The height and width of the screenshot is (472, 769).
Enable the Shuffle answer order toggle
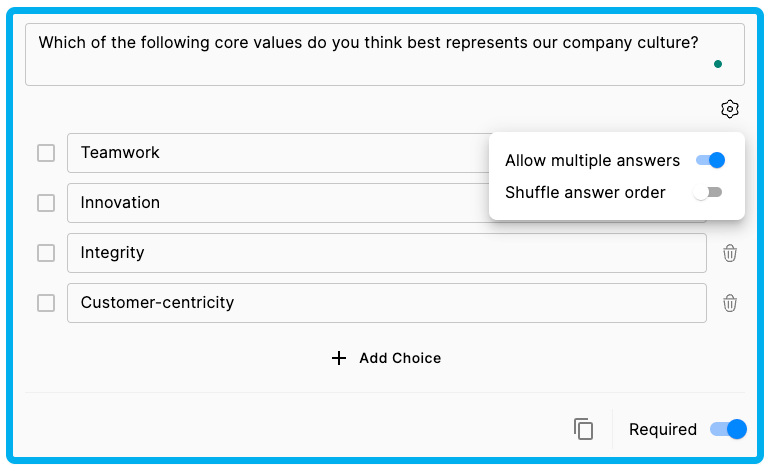(x=707, y=192)
